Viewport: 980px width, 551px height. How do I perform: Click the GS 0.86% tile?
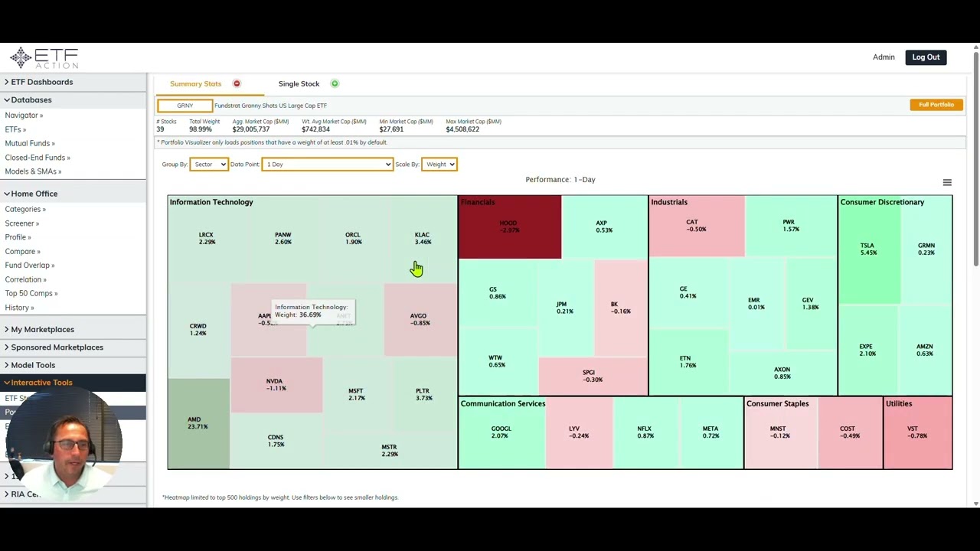coord(497,292)
